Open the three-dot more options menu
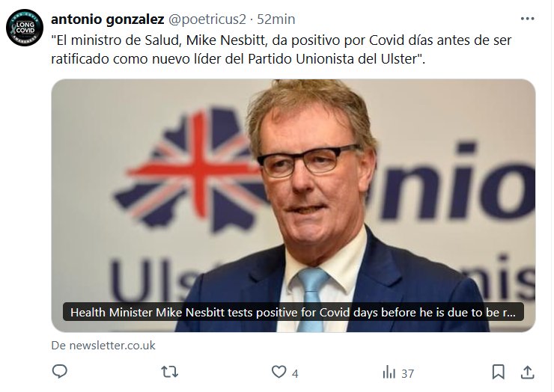This screenshot has width=554, height=392. pos(528,19)
